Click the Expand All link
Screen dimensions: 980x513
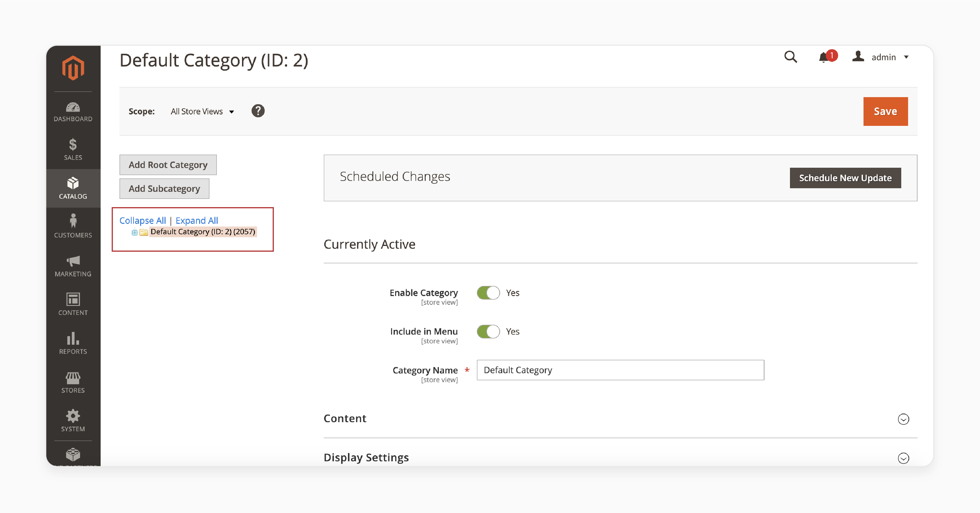coord(197,220)
